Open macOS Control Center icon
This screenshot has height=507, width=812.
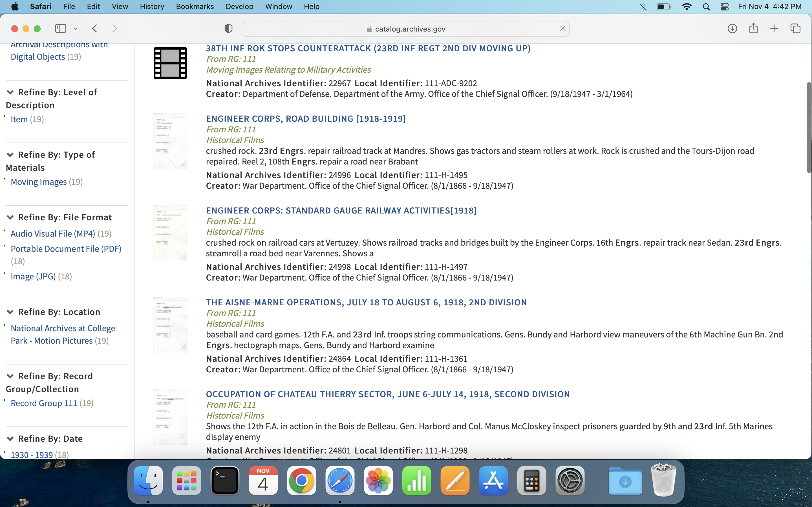point(724,7)
